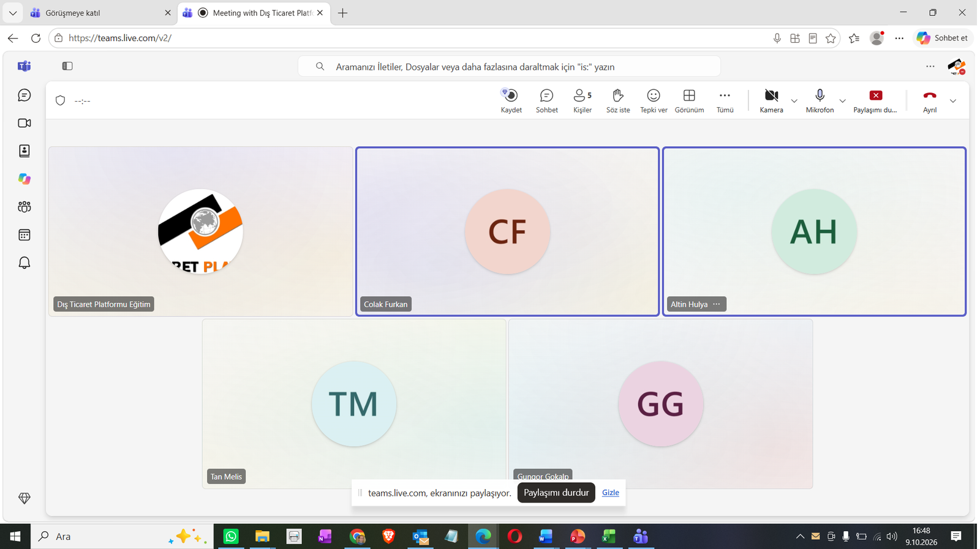Image resolution: width=980 pixels, height=549 pixels.
Task: Open the Meet video icon in Teams sidebar
Action: point(24,123)
